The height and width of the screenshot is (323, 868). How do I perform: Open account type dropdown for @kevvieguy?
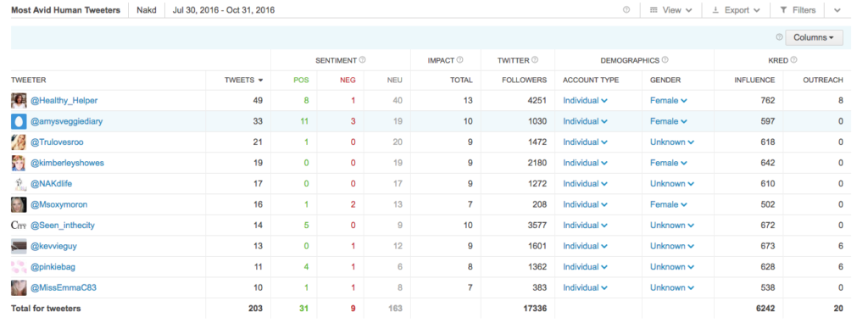pyautogui.click(x=585, y=246)
